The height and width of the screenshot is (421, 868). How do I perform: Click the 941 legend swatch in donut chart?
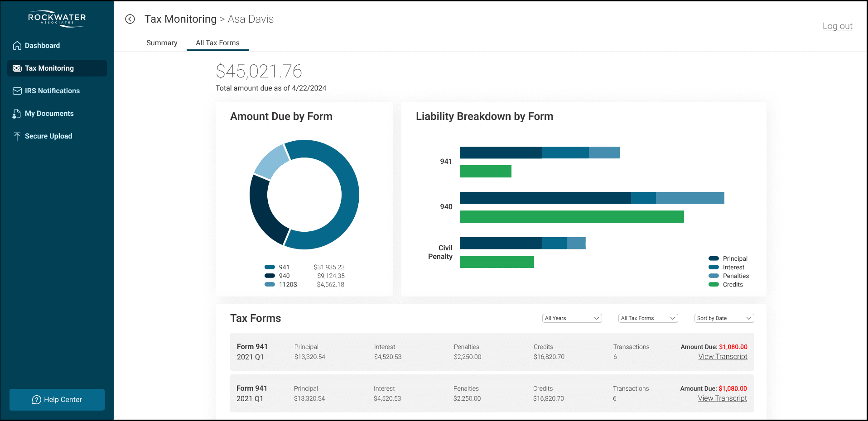(x=270, y=267)
